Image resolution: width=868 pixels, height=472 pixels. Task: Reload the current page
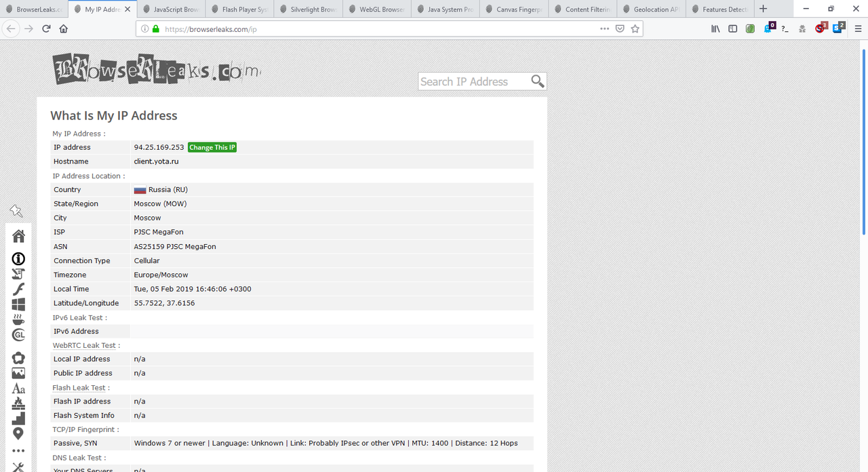coord(46,28)
